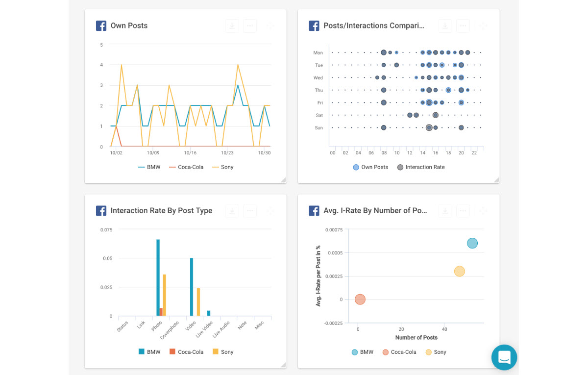The width and height of the screenshot is (588, 375).
Task: Download the Interaction Rate By Post Type chart
Action: 232,211
